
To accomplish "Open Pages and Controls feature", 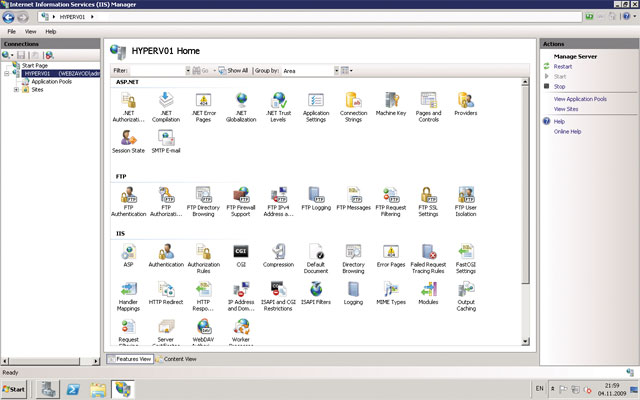I will coord(429,107).
